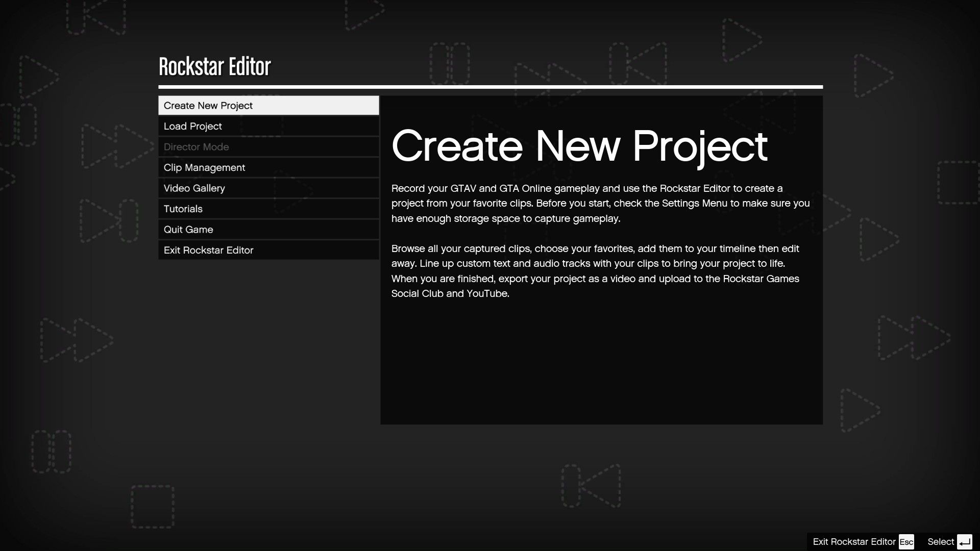Open Clip Management
This screenshot has height=551, width=980.
268,167
